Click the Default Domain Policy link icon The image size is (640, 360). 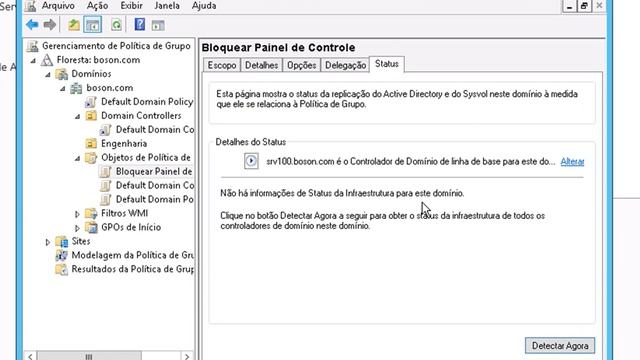[x=91, y=102]
